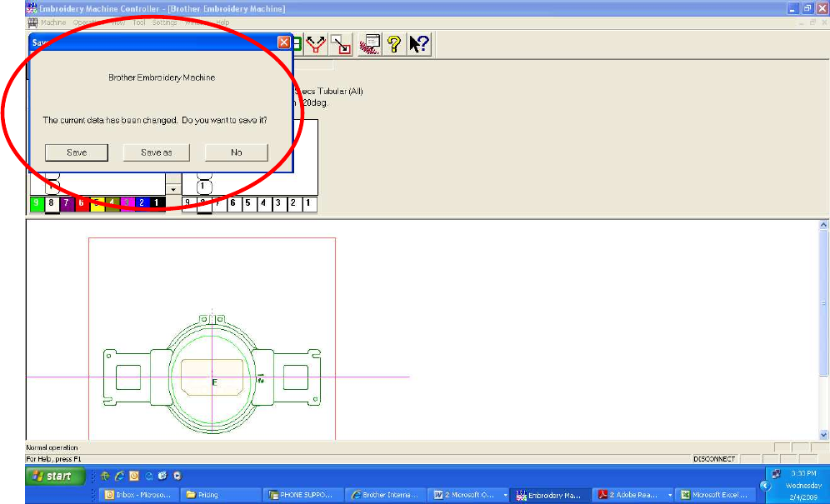Select purple thread color swatch 7
Screen dimensions: 830x504
66,203
